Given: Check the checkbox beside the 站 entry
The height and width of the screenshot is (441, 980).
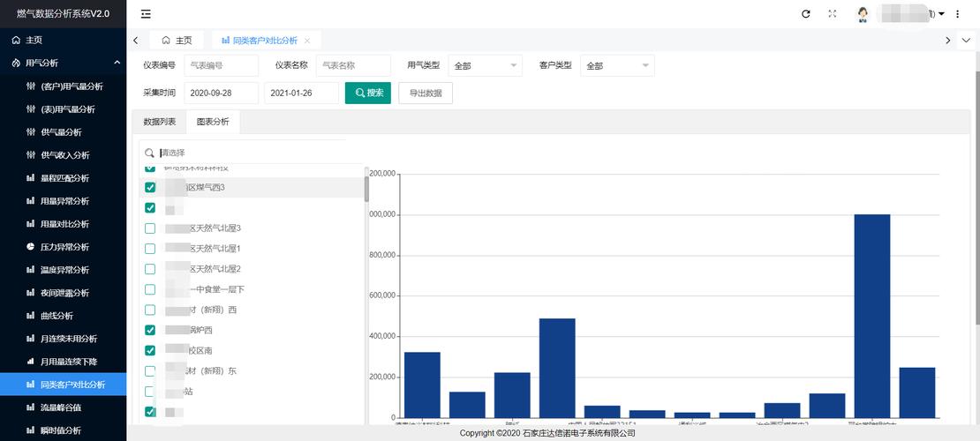Looking at the screenshot, I should click(150, 392).
